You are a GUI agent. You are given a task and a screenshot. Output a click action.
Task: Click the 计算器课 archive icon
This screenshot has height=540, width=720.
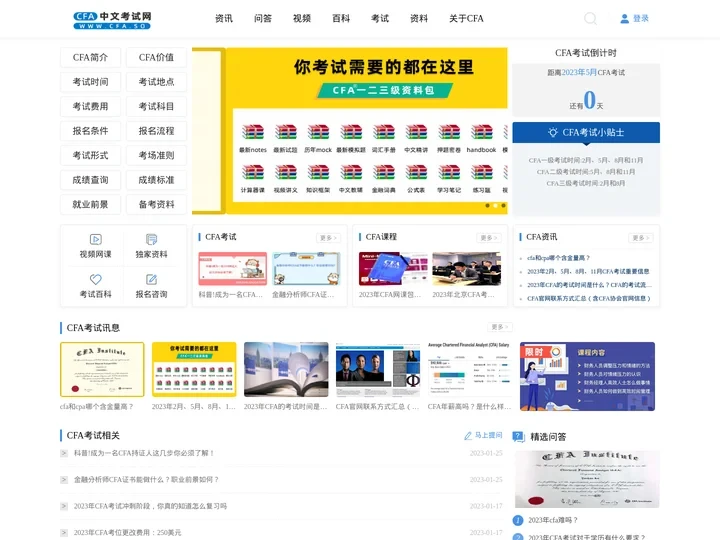(253, 172)
